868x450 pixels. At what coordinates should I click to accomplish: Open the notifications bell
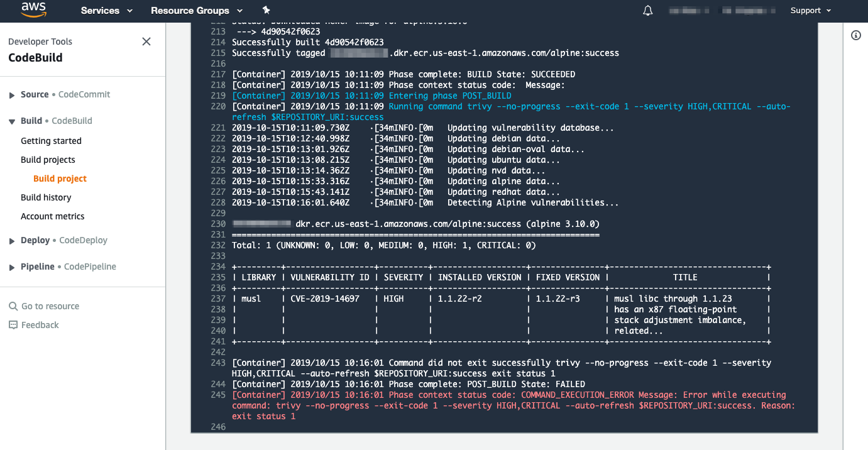[x=648, y=11]
